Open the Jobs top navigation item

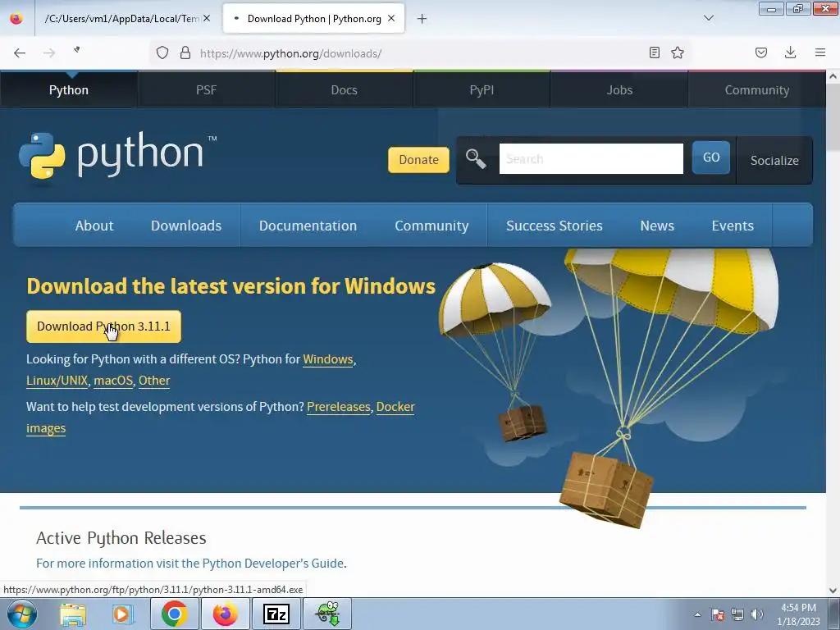point(619,90)
